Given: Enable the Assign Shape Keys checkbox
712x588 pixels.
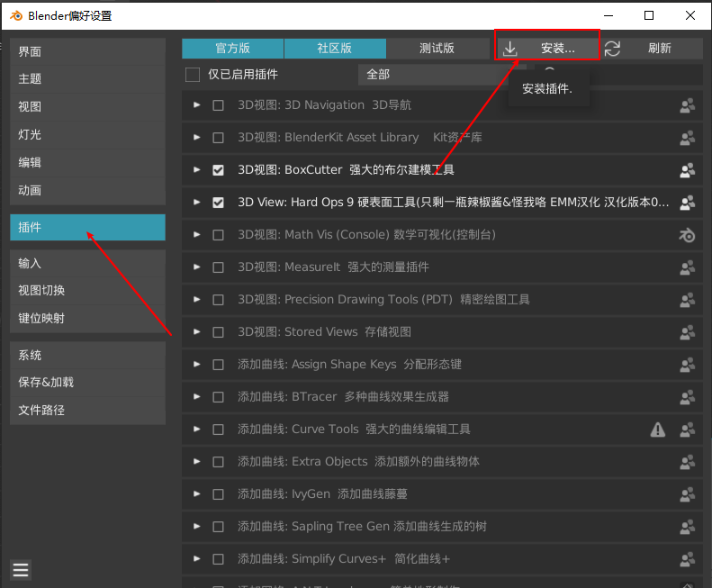Looking at the screenshot, I should (218, 365).
